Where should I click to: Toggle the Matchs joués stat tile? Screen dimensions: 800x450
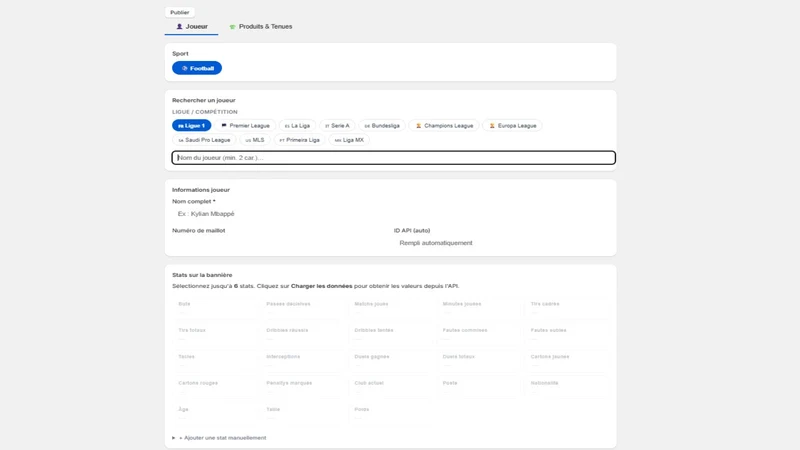[x=390, y=308]
